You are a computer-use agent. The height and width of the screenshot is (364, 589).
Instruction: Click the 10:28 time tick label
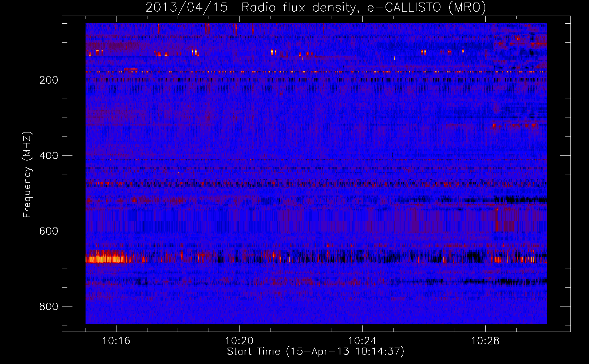485,341
